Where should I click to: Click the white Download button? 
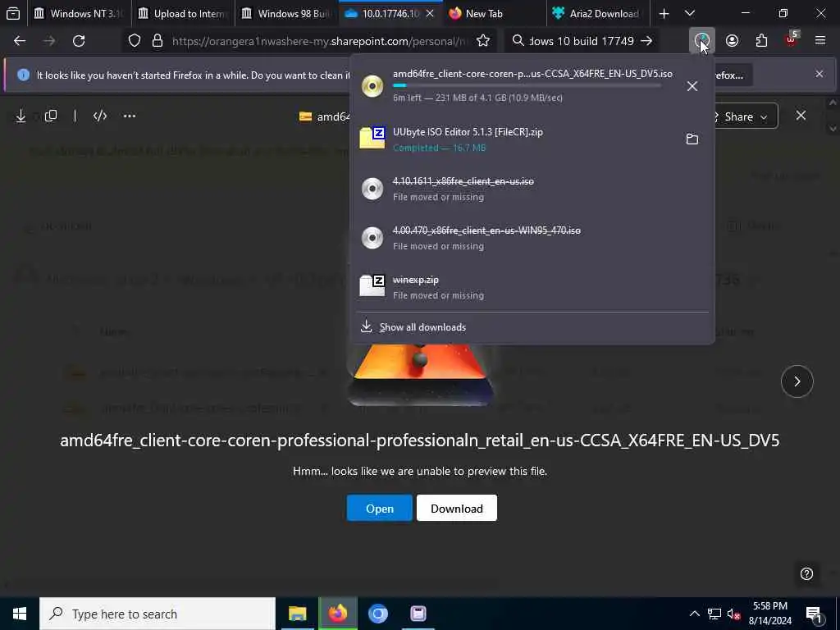pos(456,509)
